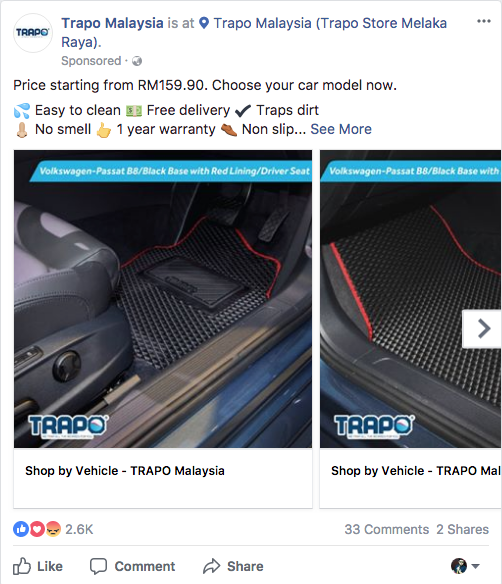Click the location pin icon

pyautogui.click(x=204, y=23)
